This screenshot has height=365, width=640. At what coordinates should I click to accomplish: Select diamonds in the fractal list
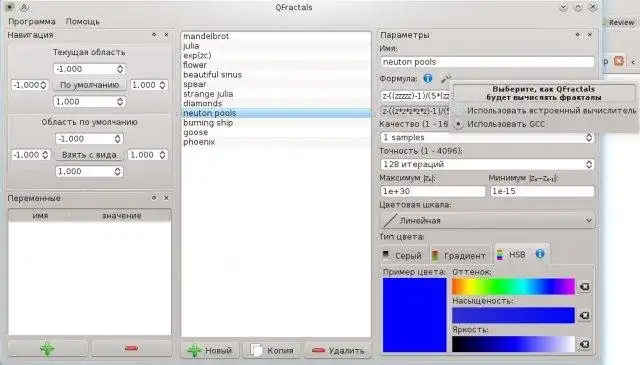(x=276, y=103)
